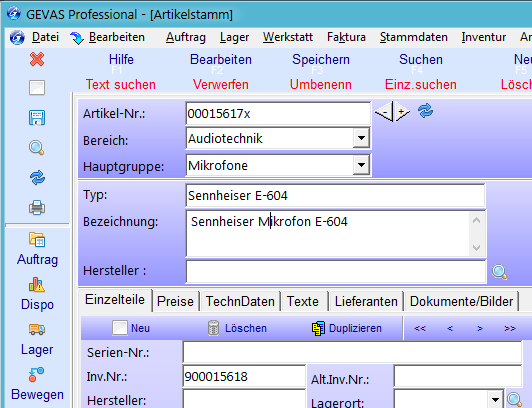Click the GEVAS logo icon in menu bar

[17, 37]
